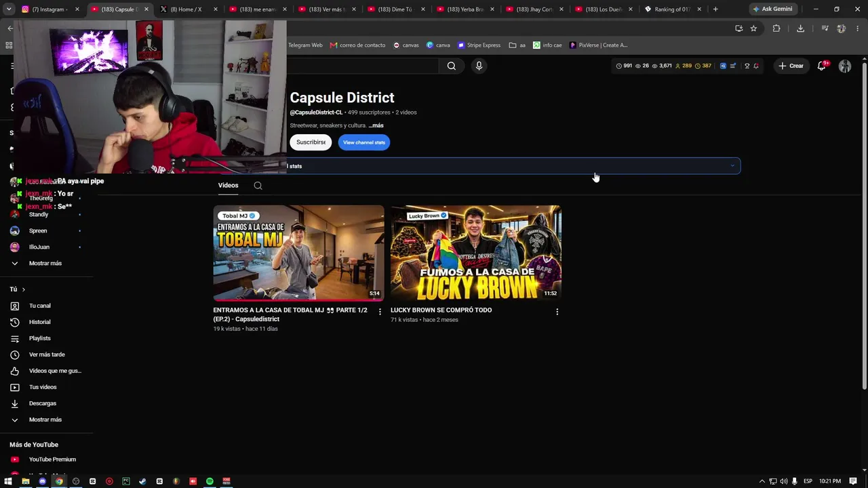This screenshot has height=488, width=868.
Task: Start voice search with the microphone icon
Action: coord(479,66)
